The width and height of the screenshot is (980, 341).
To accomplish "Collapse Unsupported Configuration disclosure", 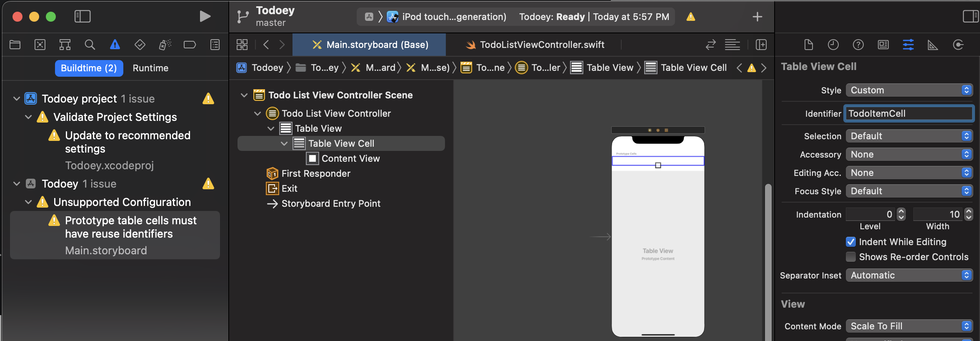I will pyautogui.click(x=28, y=202).
